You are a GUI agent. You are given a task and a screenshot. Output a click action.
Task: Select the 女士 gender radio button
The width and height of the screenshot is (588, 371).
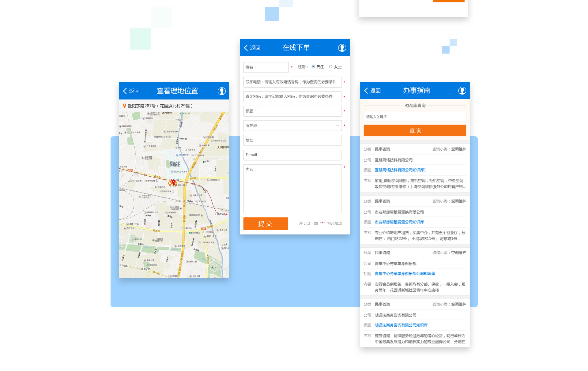click(x=331, y=67)
